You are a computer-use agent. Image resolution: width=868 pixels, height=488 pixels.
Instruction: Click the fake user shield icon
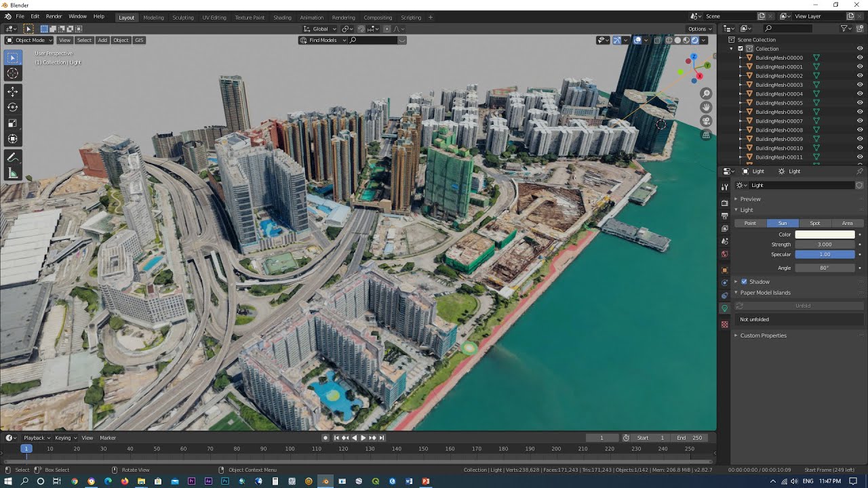coord(859,185)
